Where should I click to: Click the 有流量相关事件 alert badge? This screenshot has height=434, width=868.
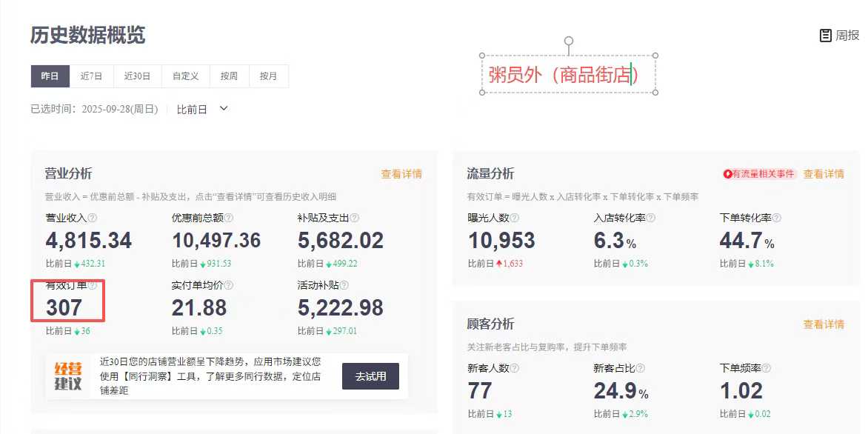point(759,174)
